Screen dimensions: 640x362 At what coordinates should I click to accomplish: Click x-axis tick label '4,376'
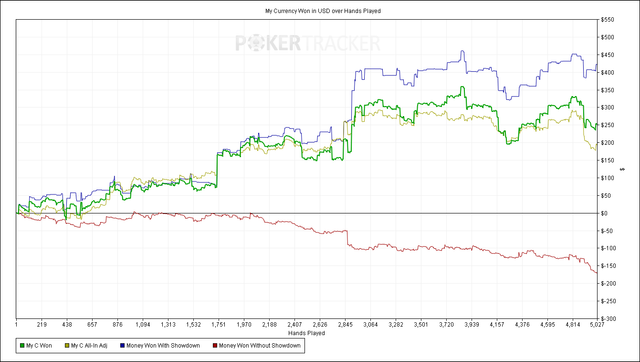pyautogui.click(x=522, y=325)
